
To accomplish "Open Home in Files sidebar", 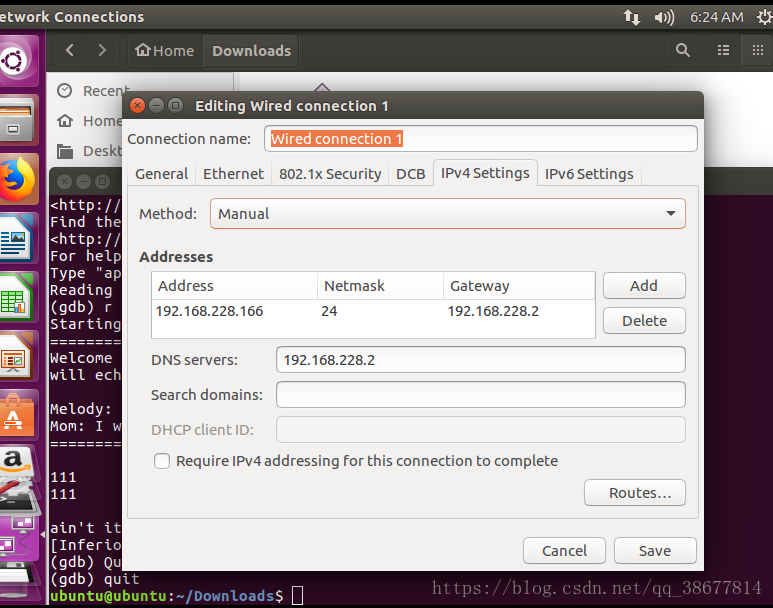I will (x=89, y=121).
